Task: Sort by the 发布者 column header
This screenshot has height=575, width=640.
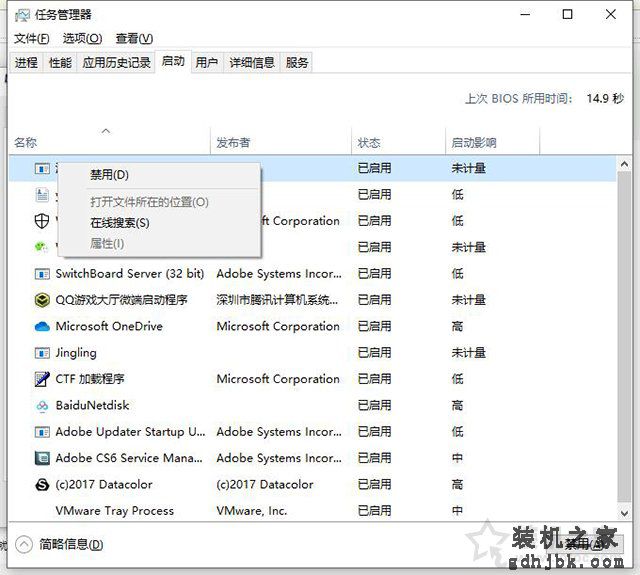Action: [281, 142]
